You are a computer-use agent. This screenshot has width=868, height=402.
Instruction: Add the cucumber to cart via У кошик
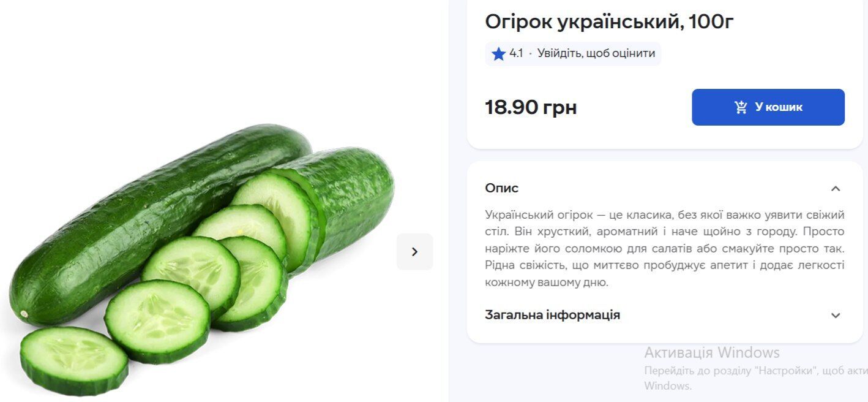(x=768, y=107)
